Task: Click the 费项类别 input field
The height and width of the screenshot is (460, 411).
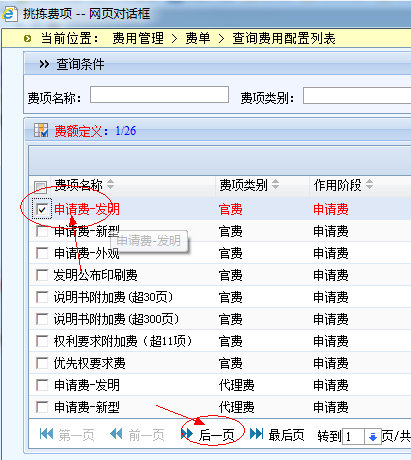Action: [x=357, y=95]
